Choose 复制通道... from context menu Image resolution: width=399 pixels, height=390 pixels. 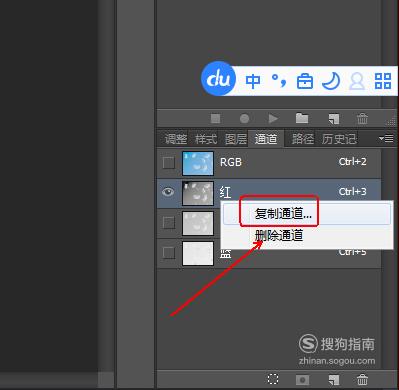pos(307,214)
